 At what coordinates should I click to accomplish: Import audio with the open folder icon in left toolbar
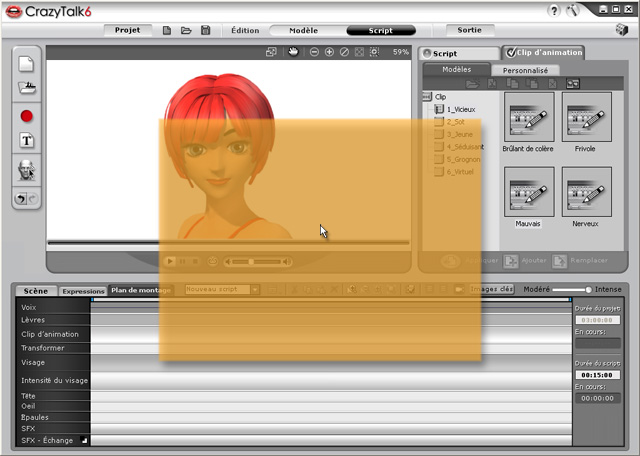(x=27, y=87)
